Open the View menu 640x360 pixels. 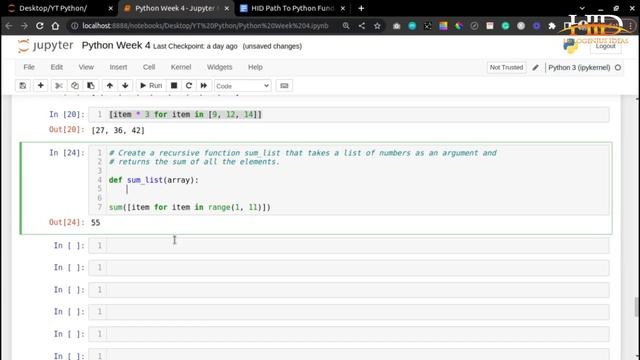(x=86, y=67)
